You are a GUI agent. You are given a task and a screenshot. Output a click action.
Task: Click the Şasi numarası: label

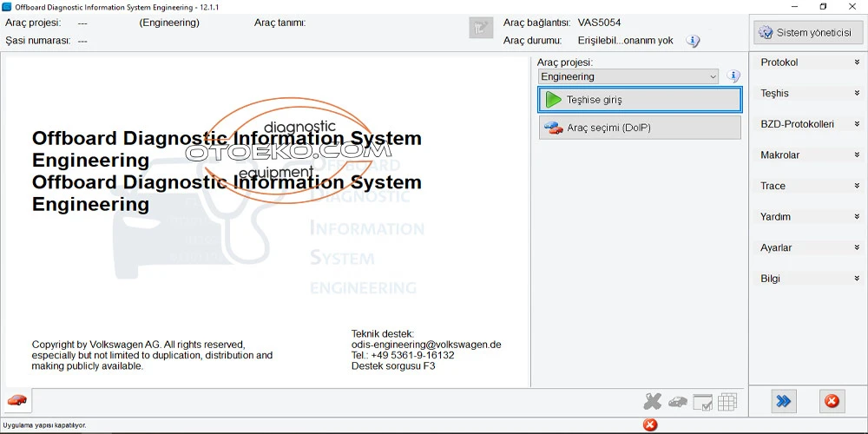click(37, 41)
